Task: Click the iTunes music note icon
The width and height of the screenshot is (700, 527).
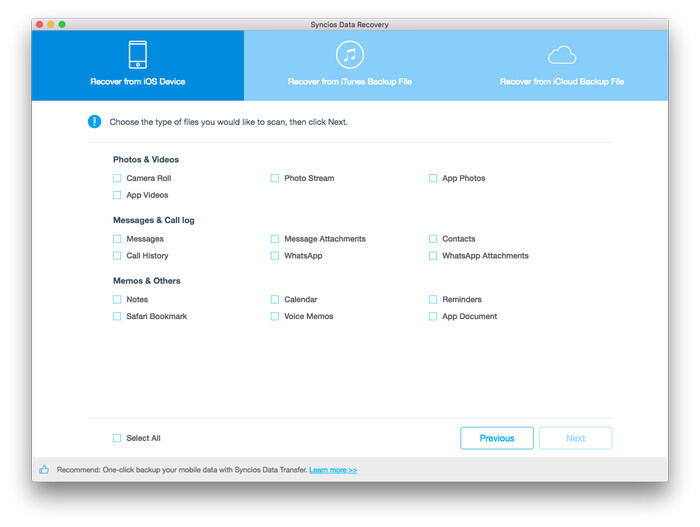Action: point(350,54)
